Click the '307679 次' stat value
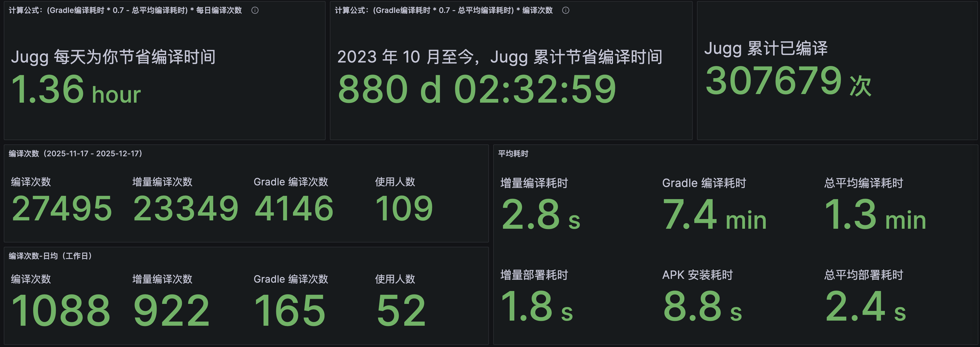Screen dimensions: 980x347 (788, 81)
